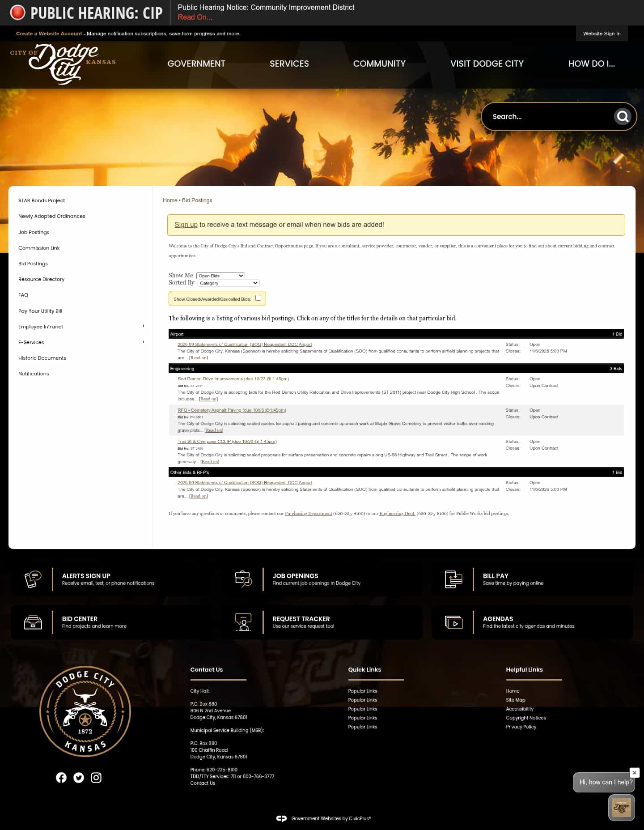Viewport: 644px width, 830px height.
Task: Toggle Show Closed/Awarded/Cancelled Bids checkbox
Action: click(x=258, y=298)
